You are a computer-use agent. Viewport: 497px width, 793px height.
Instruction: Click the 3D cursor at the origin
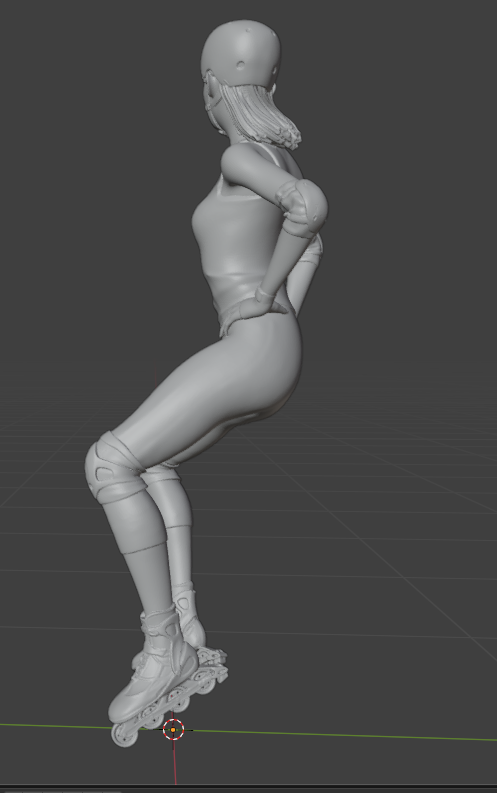[173, 730]
